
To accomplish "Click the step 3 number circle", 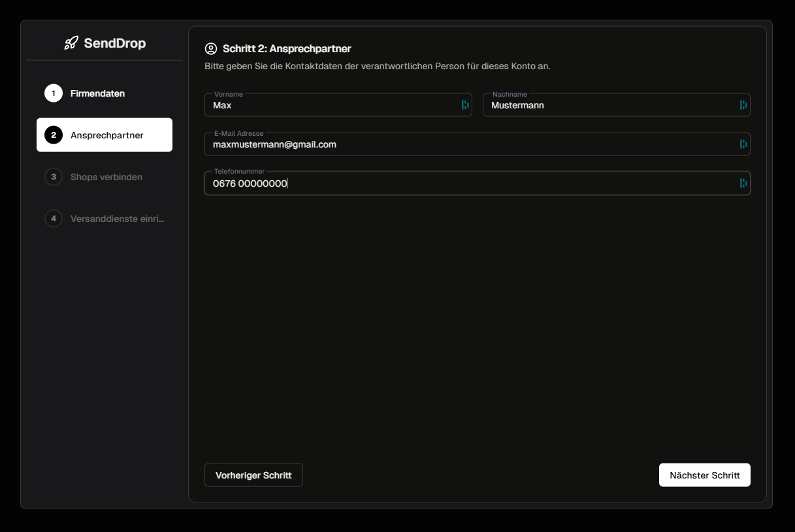I will [x=54, y=177].
